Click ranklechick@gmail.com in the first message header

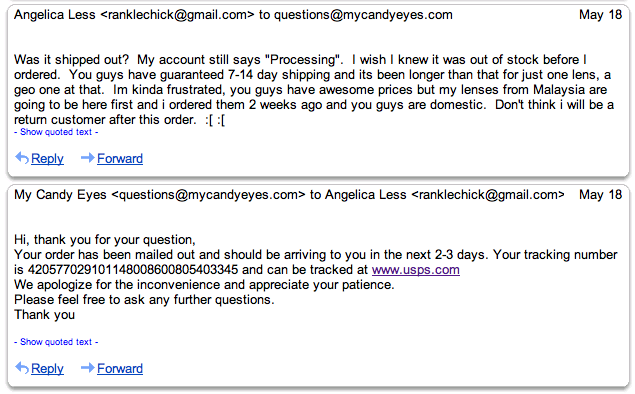[177, 15]
